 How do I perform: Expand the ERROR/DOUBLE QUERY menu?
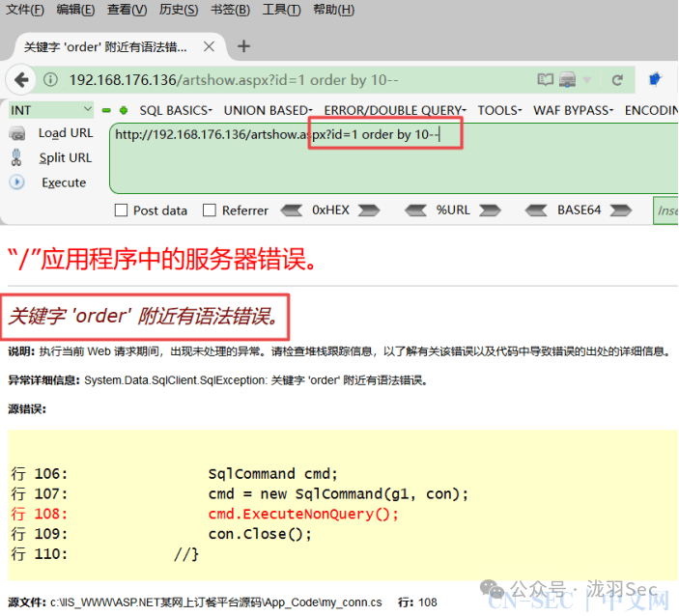pyautogui.click(x=395, y=110)
